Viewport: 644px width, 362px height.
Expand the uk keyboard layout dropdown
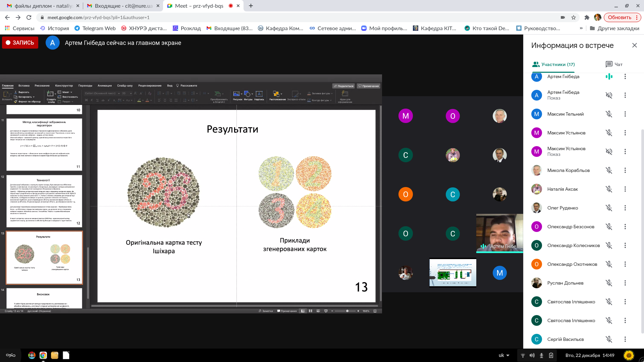click(504, 355)
